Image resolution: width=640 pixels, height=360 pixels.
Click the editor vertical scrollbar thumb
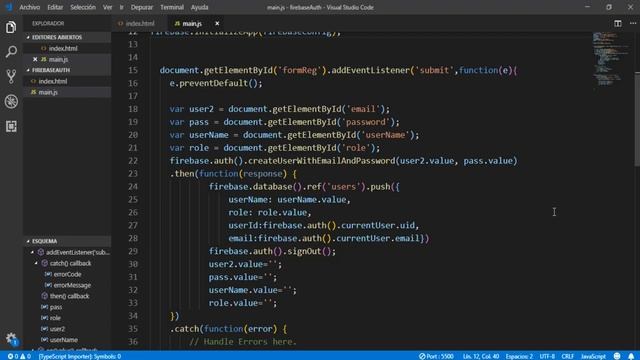click(x=637, y=118)
